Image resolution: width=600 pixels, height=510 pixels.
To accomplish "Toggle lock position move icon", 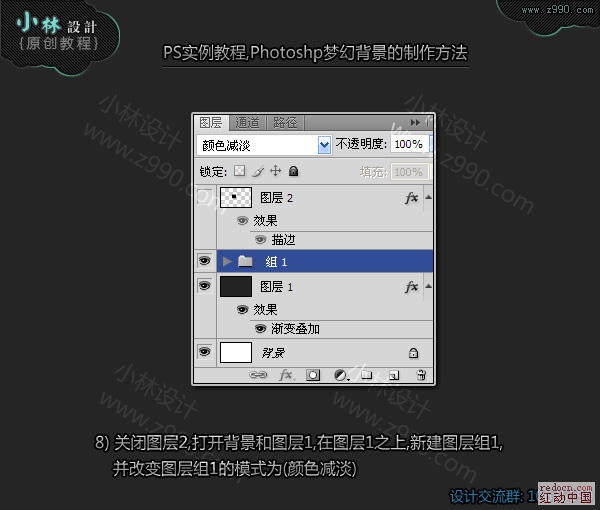I will pyautogui.click(x=275, y=171).
